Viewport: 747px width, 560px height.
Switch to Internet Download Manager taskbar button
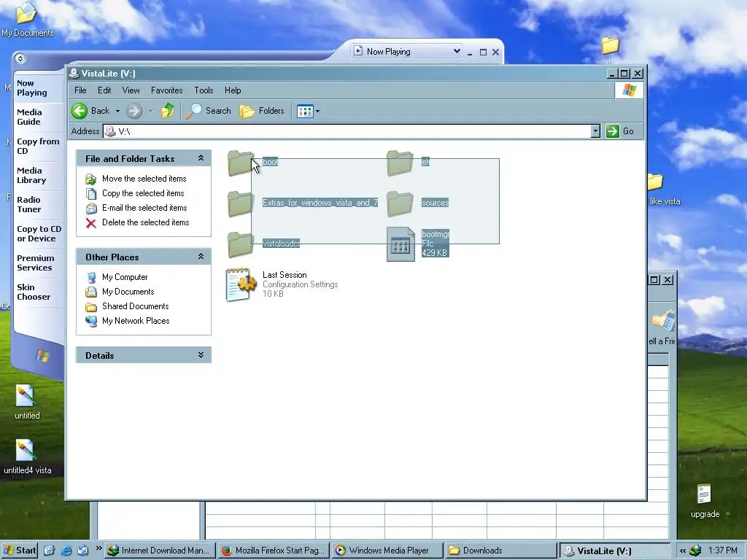[160, 551]
